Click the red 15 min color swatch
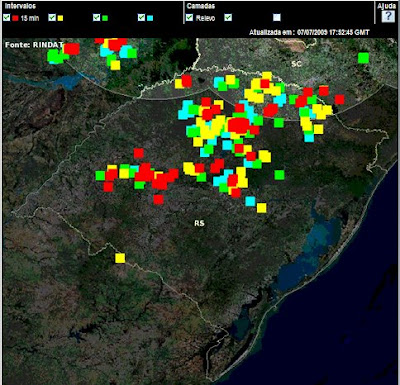The width and height of the screenshot is (400, 385). tap(15, 18)
